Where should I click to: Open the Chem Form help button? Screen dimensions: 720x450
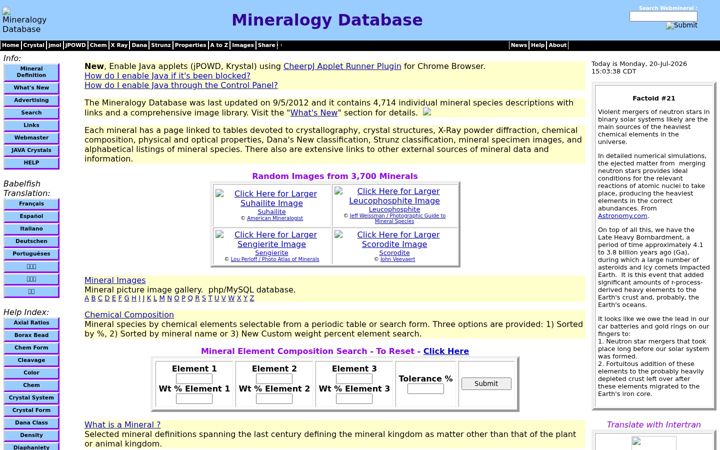click(x=31, y=348)
